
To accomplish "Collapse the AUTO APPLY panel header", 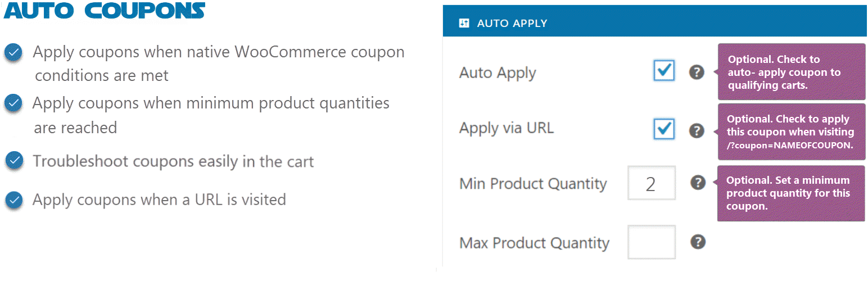I will pyautogui.click(x=654, y=23).
